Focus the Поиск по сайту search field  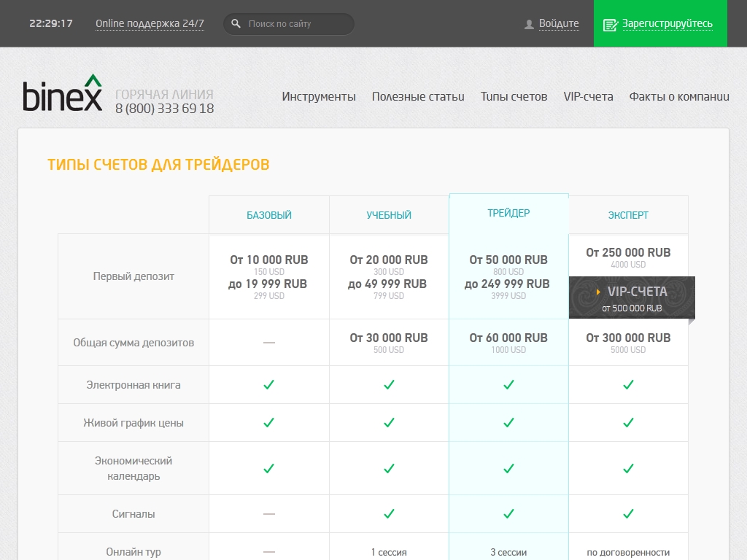click(x=295, y=24)
